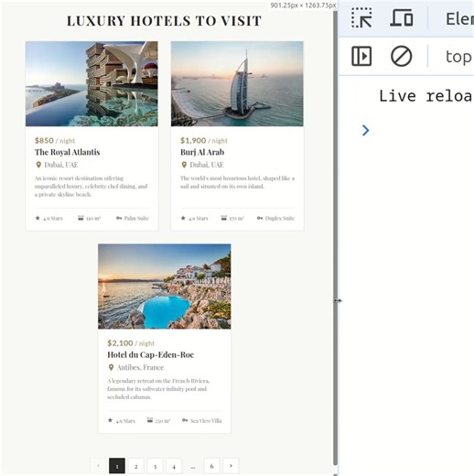This screenshot has height=476, width=474.
Task: Click the console prompt chevron
Action: 365,130
